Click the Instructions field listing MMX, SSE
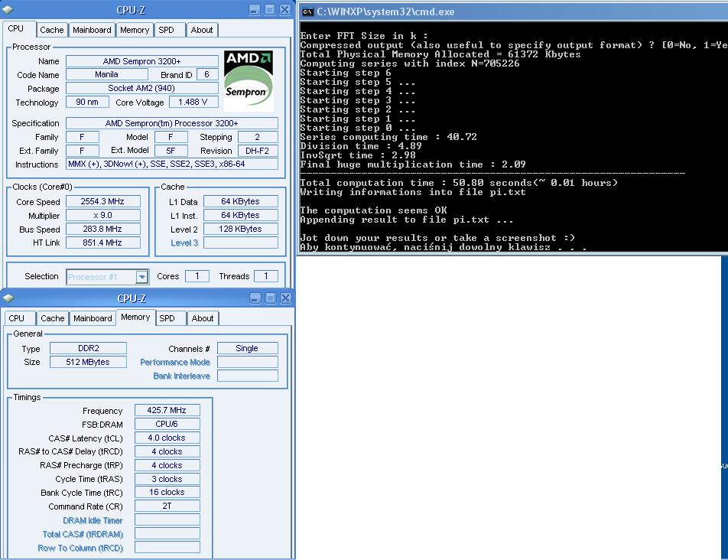The height and width of the screenshot is (560, 728). 172,164
